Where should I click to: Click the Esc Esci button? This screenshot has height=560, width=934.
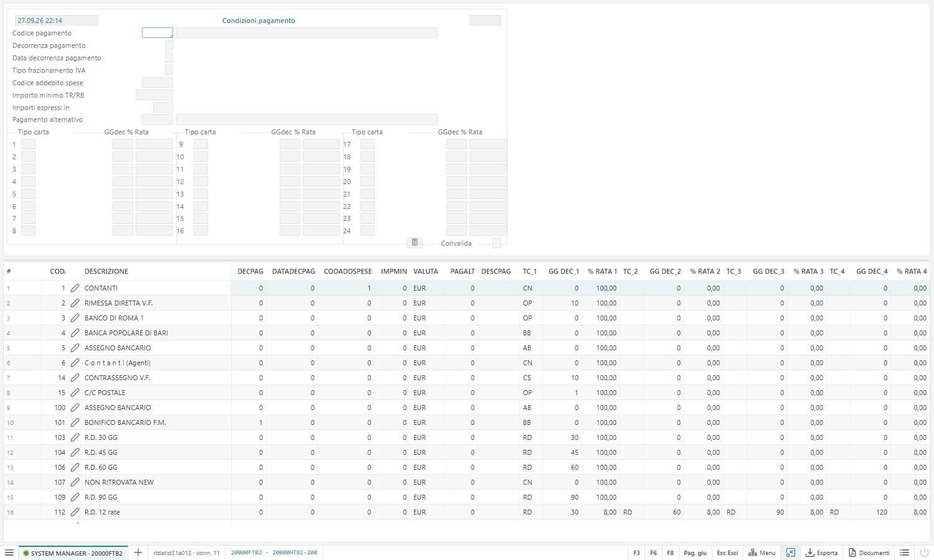(x=727, y=553)
